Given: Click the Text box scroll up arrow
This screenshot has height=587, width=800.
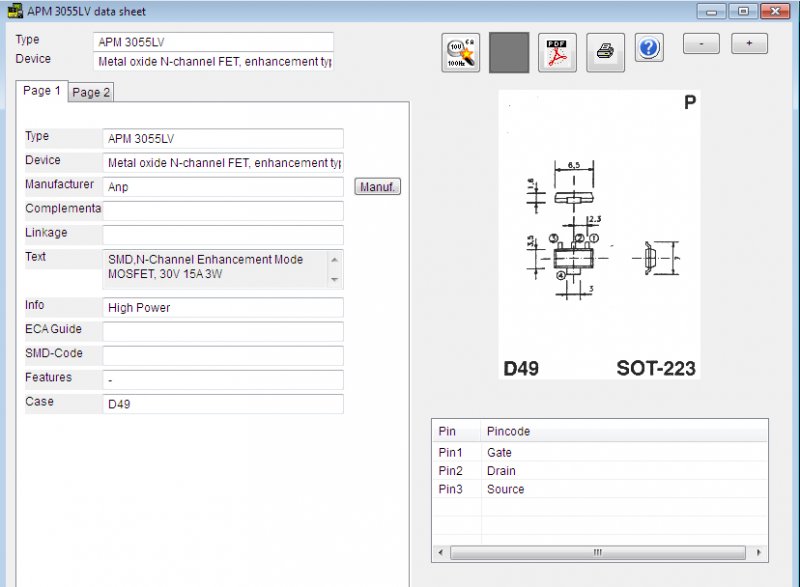Looking at the screenshot, I should (x=335, y=260).
